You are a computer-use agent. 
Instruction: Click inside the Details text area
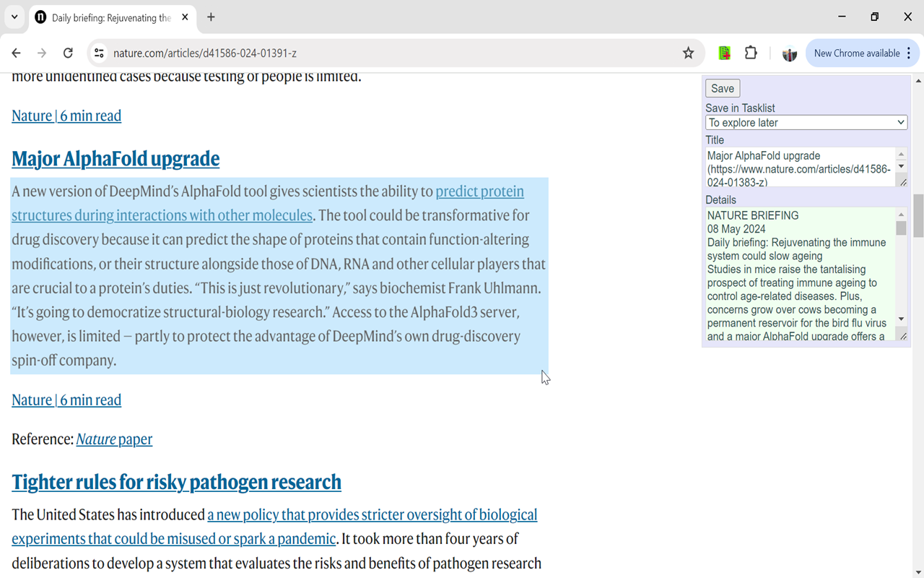(x=800, y=275)
